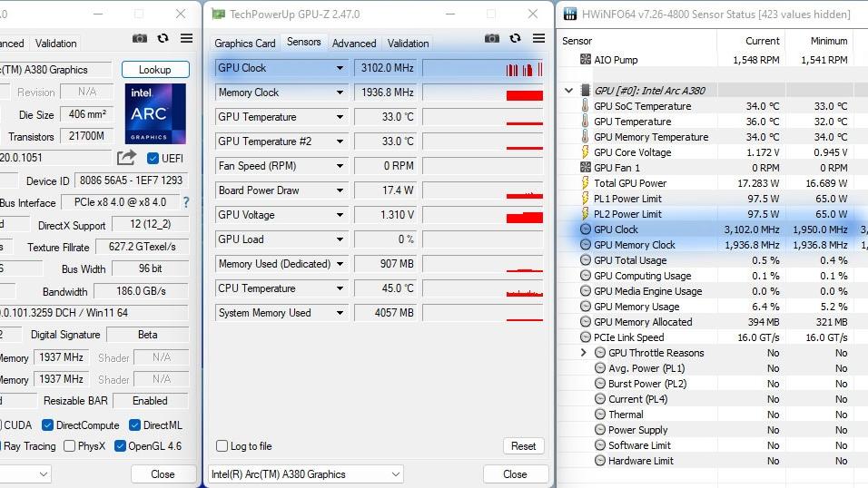Image resolution: width=868 pixels, height=488 pixels.
Task: Click the Total GPU Power lightning icon
Action: pyautogui.click(x=585, y=182)
